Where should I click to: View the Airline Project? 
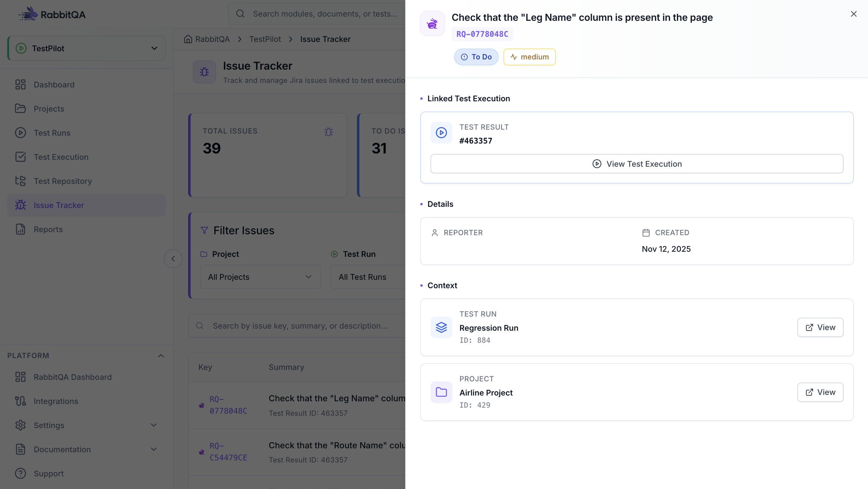[x=820, y=392]
